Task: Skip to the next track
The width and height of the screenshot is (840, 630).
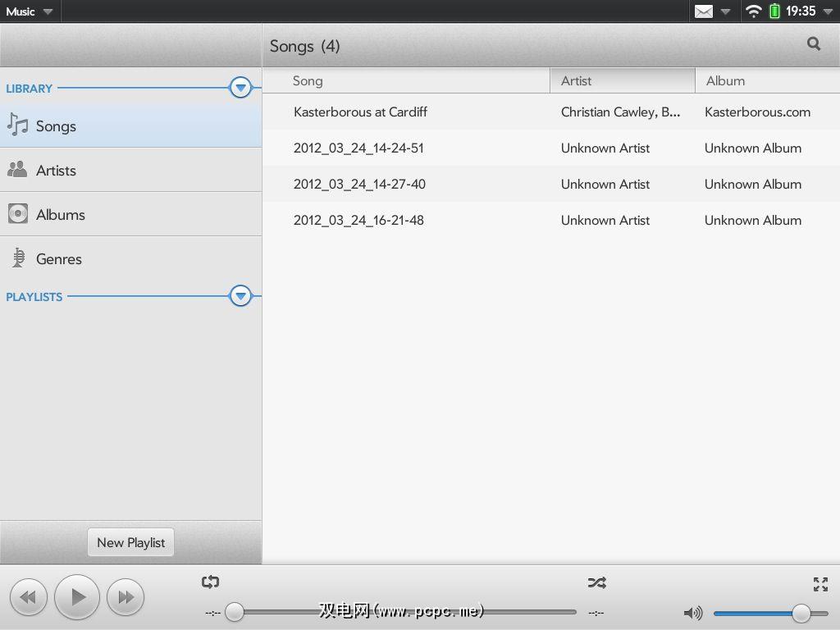Action: (x=126, y=597)
